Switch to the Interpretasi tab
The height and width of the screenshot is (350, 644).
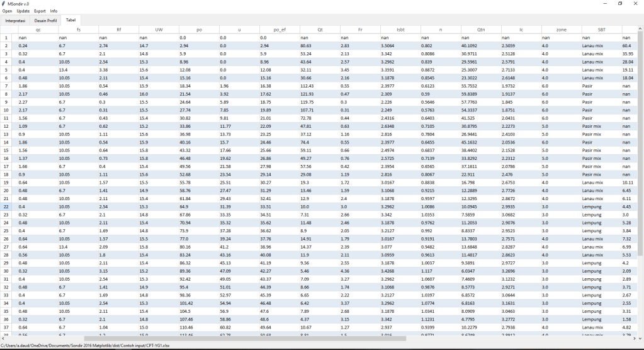click(15, 21)
